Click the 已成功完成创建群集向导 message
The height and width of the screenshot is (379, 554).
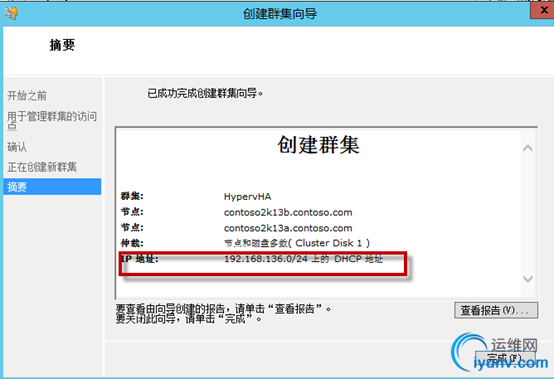(x=205, y=93)
